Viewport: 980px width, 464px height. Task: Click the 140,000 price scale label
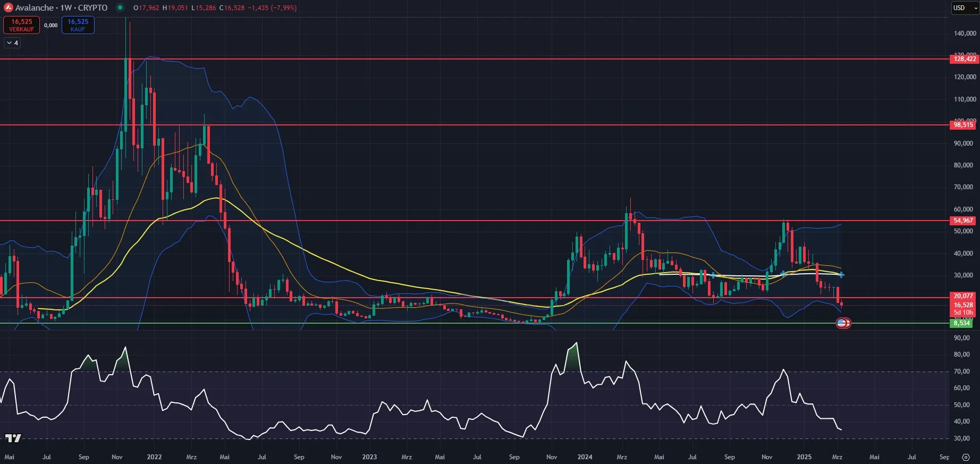965,33
